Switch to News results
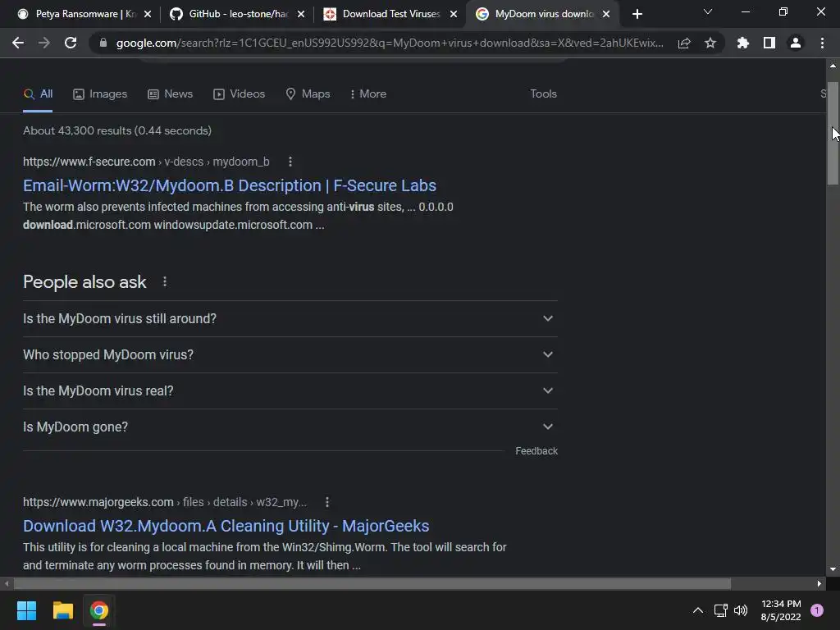 pos(171,94)
